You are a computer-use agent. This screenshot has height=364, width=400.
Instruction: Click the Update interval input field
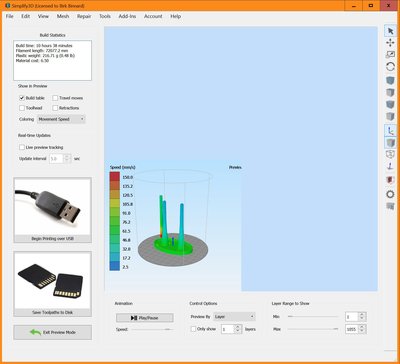point(57,159)
